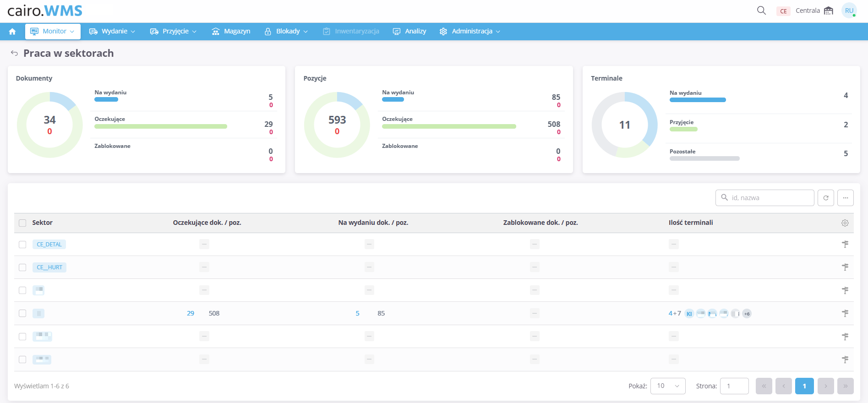
Task: Go to the previous page arrow
Action: click(784, 386)
